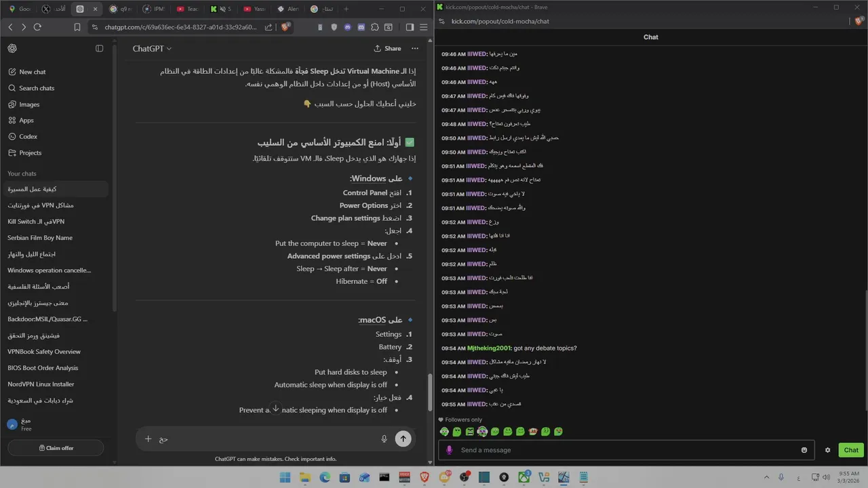Start a New chat in ChatGPT
Viewport: 868px width, 488px height.
coord(33,72)
